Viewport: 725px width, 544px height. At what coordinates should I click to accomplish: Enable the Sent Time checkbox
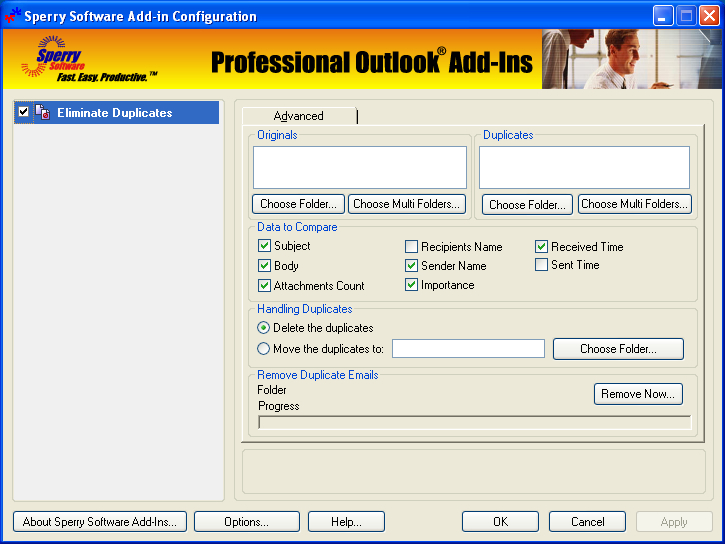pos(541,265)
